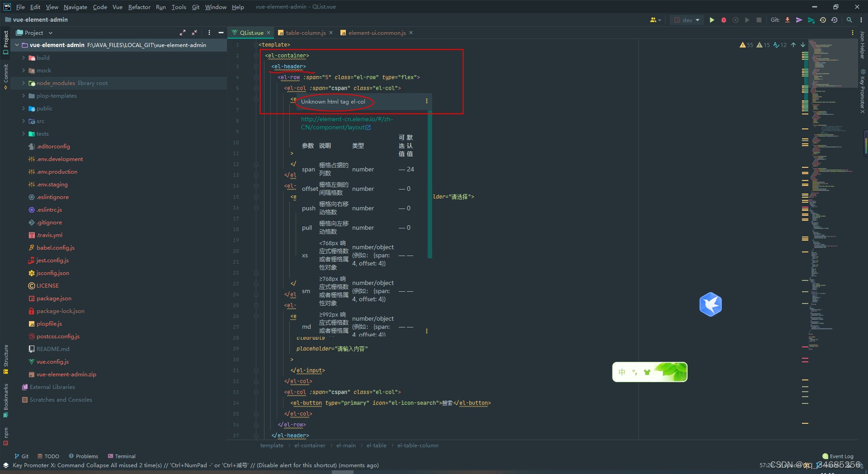Open toolbar more-options vertical dots
The image size is (868, 474).
click(x=861, y=20)
